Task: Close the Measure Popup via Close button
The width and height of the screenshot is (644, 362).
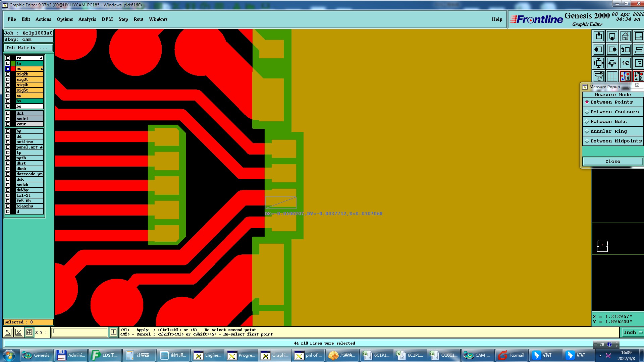Action: (x=612, y=162)
